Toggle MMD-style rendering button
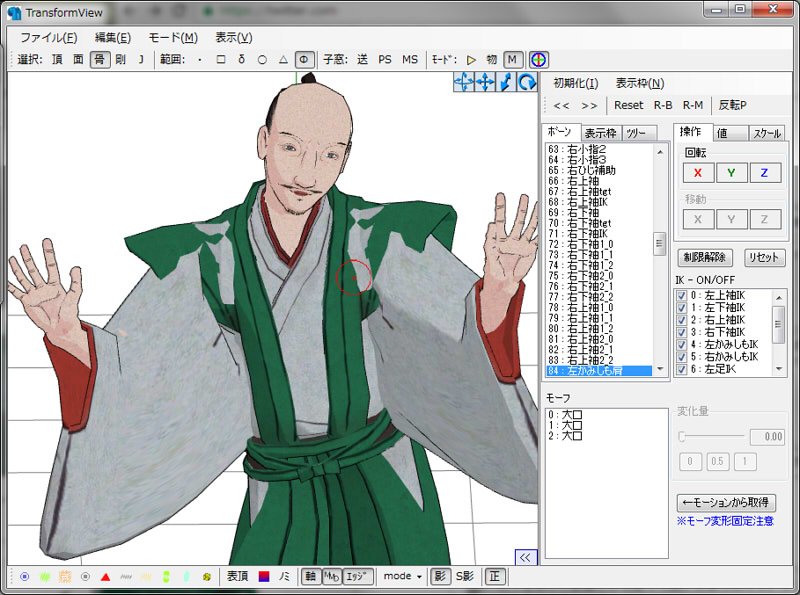The height and width of the screenshot is (595, 800). pyautogui.click(x=331, y=577)
